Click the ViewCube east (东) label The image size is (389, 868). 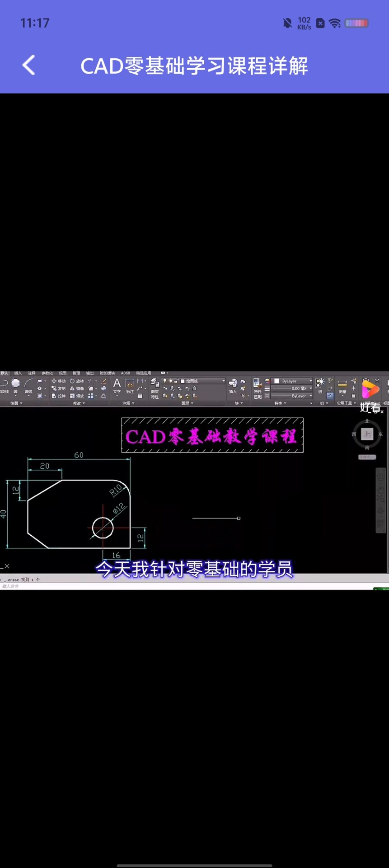[380, 434]
